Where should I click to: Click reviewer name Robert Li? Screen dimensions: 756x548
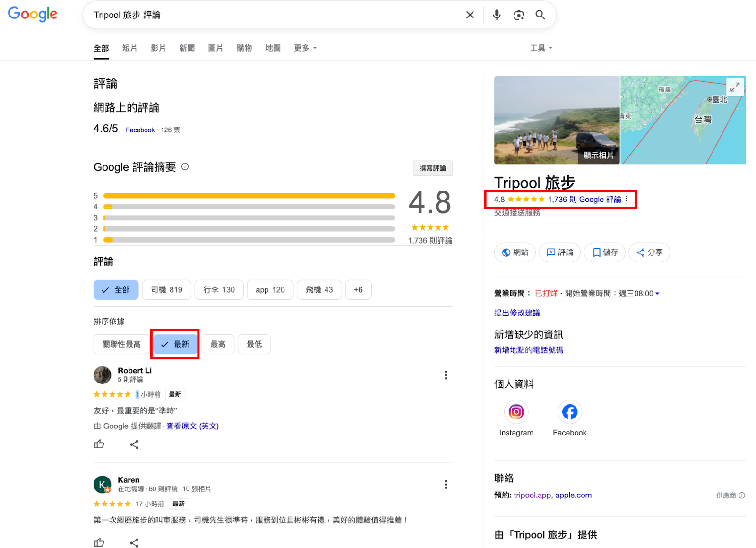tap(135, 370)
